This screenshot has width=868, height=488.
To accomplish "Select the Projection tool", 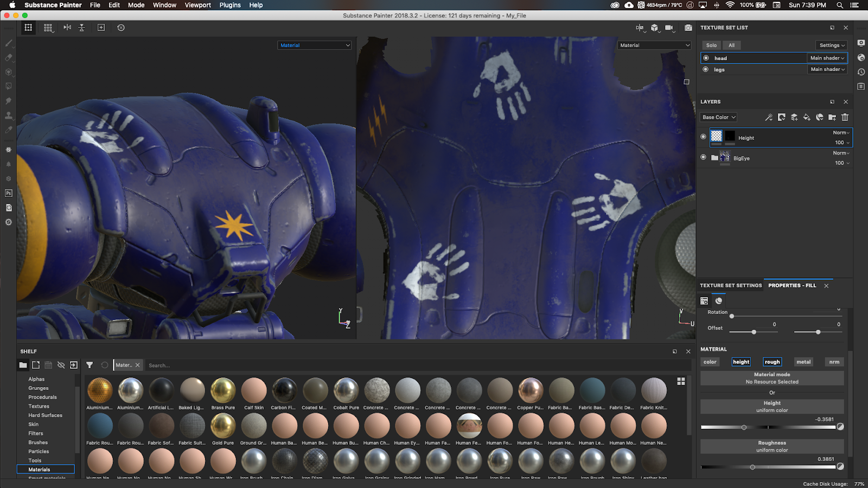I will pyautogui.click(x=9, y=72).
